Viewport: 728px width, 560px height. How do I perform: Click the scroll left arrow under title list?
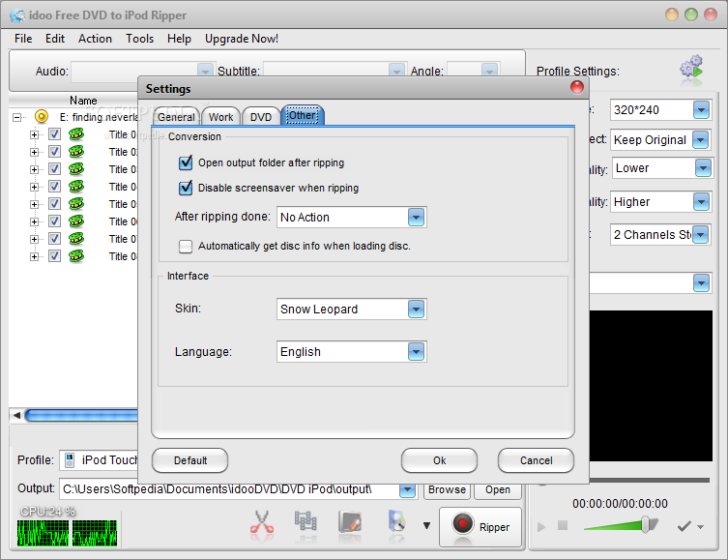(x=16, y=415)
